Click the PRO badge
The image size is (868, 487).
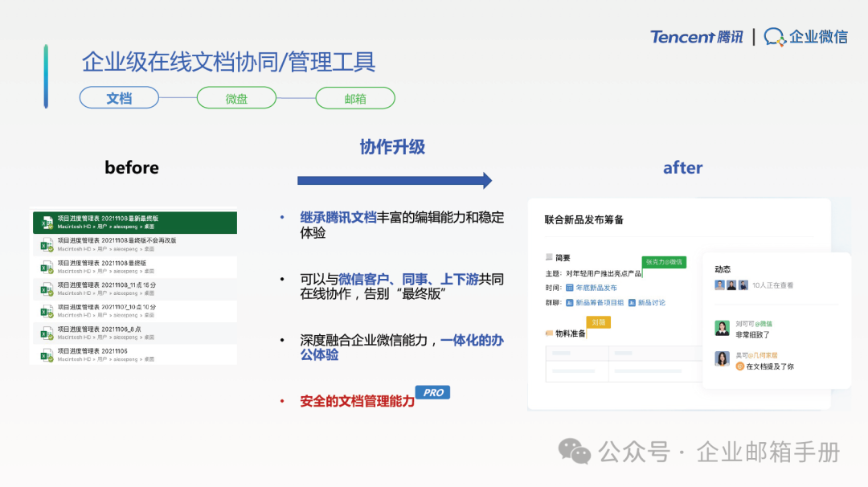click(433, 392)
